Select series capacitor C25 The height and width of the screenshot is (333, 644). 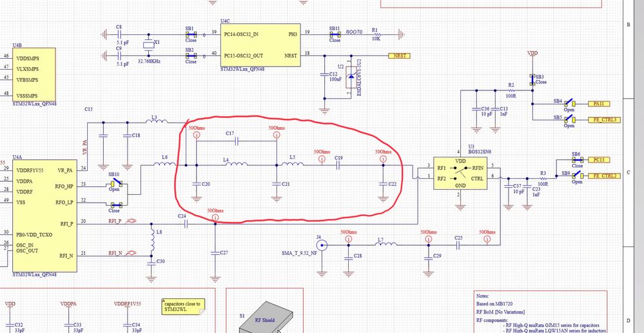[x=459, y=245]
